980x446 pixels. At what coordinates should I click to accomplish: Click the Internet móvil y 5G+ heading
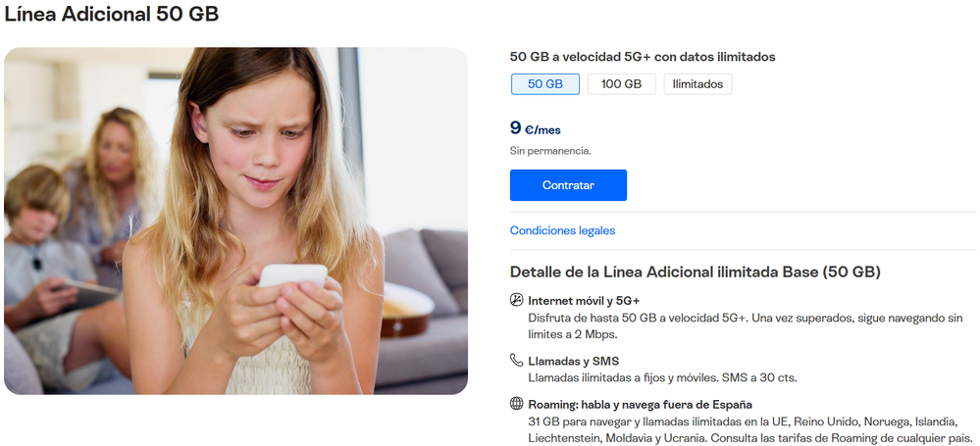click(x=584, y=301)
